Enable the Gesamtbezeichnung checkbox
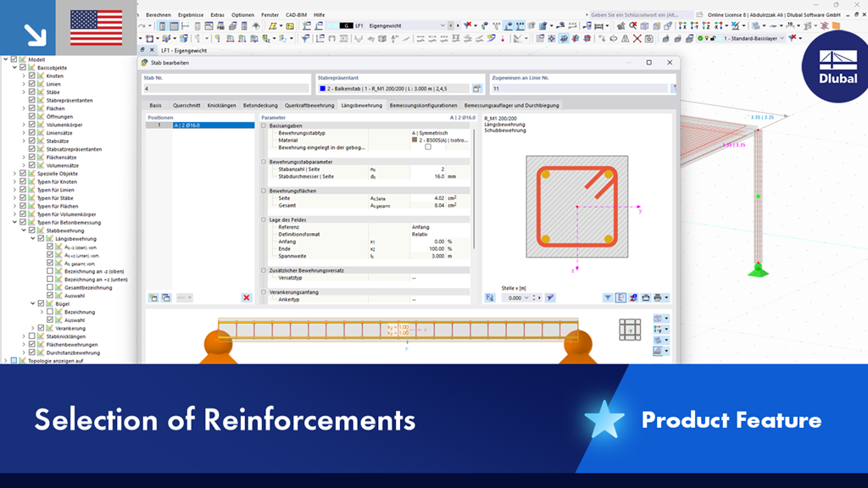 pos(50,287)
